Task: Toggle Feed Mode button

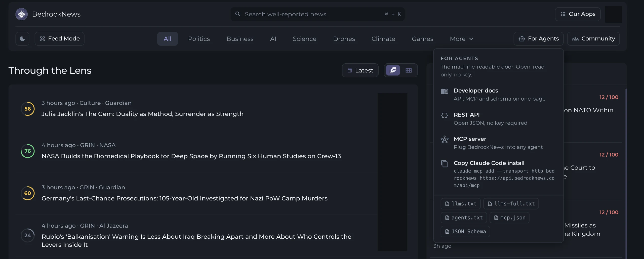Action: pos(59,39)
